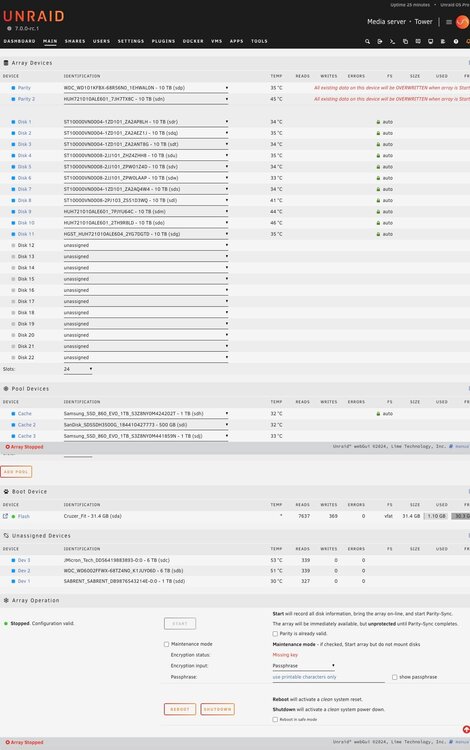Click the blue status square for Parity
This screenshot has height=750, width=470.
pyautogui.click(x=13, y=88)
